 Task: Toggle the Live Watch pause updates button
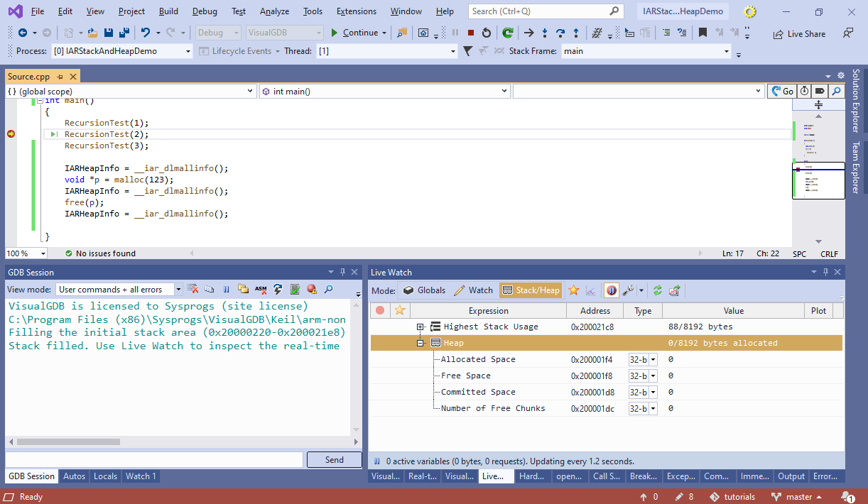(610, 290)
